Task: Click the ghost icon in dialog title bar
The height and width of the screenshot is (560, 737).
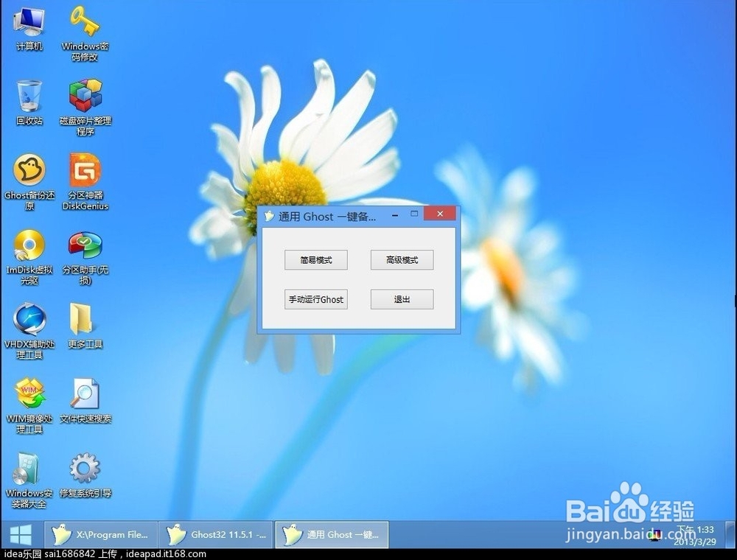Action: point(269,216)
